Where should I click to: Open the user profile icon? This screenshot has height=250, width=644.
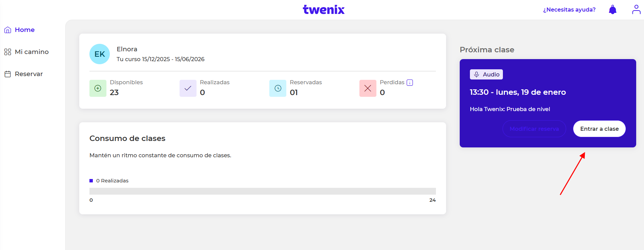[x=636, y=10]
